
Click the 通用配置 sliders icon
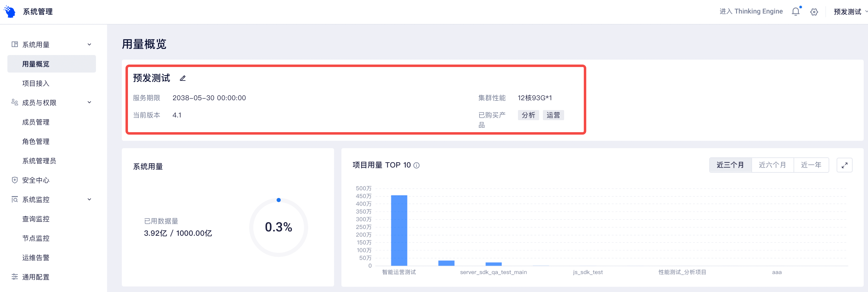(14, 277)
